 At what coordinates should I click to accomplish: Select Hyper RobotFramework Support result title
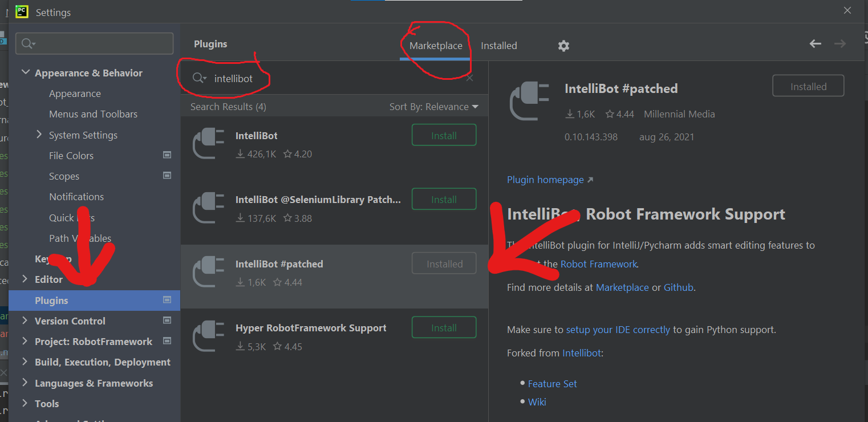pos(311,328)
